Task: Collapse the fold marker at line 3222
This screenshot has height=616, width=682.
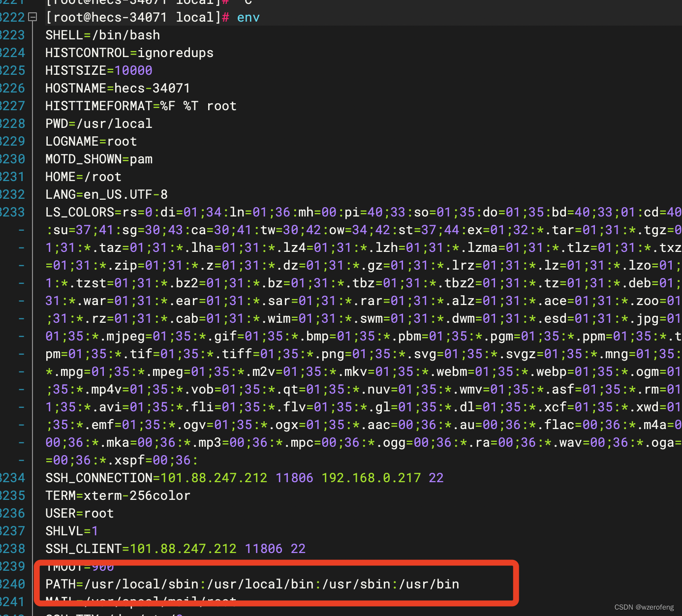Action: [32, 17]
